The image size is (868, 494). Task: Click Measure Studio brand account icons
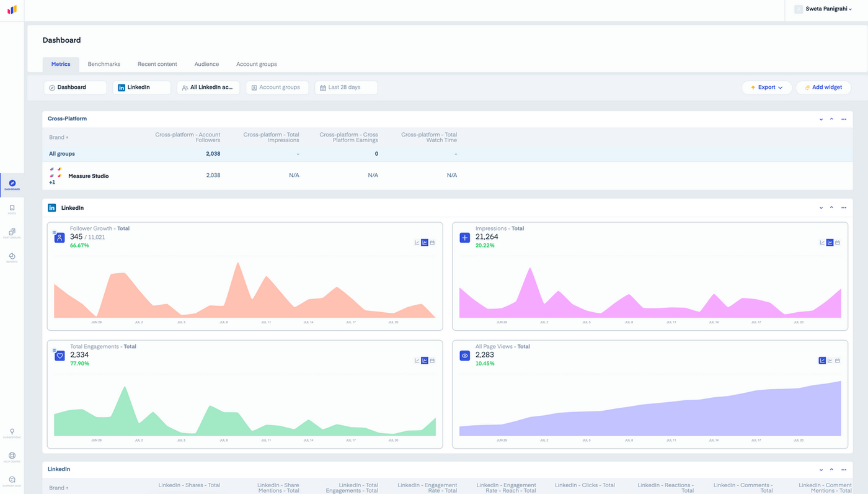pos(55,173)
